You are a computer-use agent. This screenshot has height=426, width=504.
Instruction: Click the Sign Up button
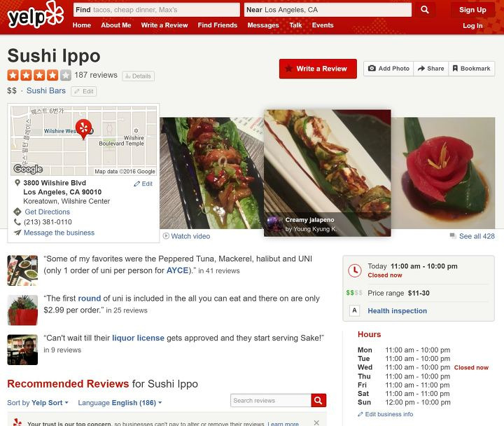tap(472, 10)
